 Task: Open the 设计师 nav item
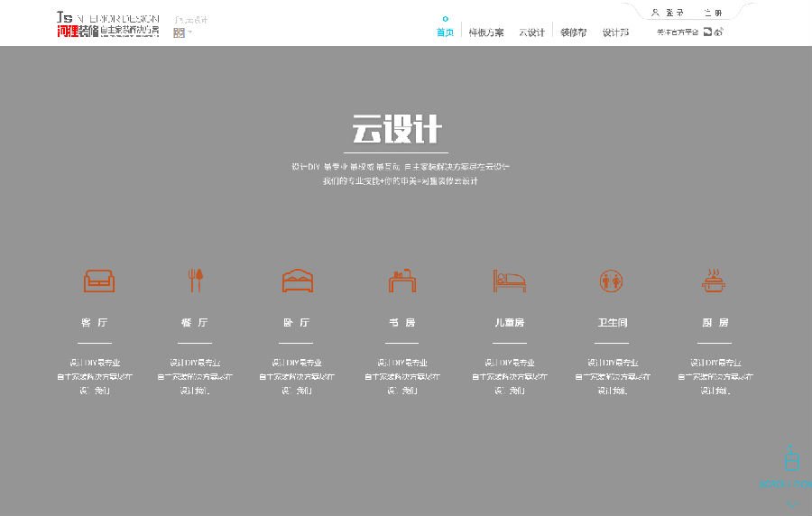tap(615, 32)
